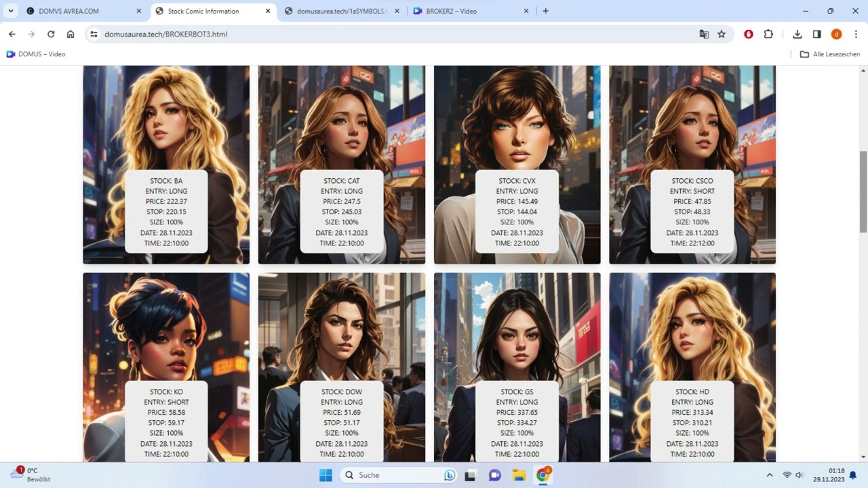Screen dimensions: 868x488
Task: Open the Wi-Fi network settings icon
Action: point(787,475)
